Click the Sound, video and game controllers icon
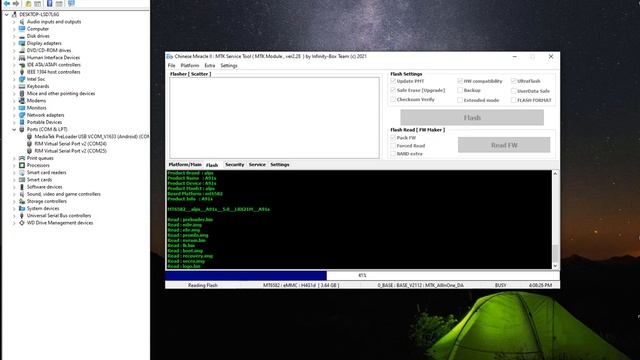 point(22,194)
